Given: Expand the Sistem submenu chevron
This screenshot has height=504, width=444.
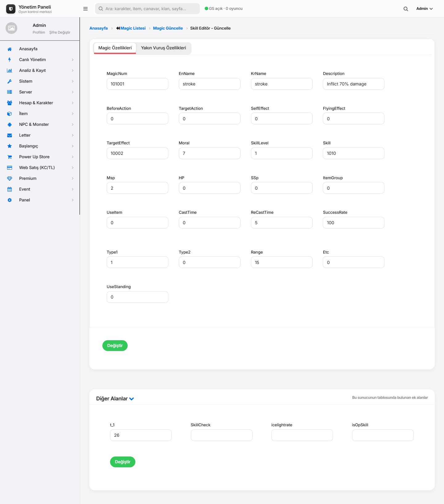Looking at the screenshot, I should (73, 81).
